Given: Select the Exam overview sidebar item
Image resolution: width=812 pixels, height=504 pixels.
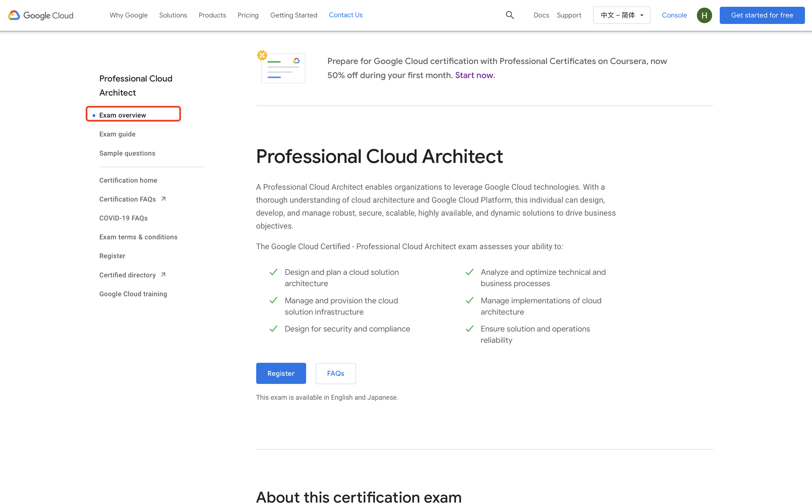Looking at the screenshot, I should (x=122, y=115).
